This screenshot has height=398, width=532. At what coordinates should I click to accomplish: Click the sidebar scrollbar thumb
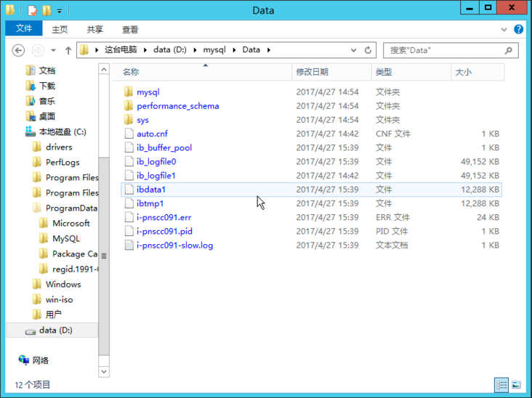(104, 256)
